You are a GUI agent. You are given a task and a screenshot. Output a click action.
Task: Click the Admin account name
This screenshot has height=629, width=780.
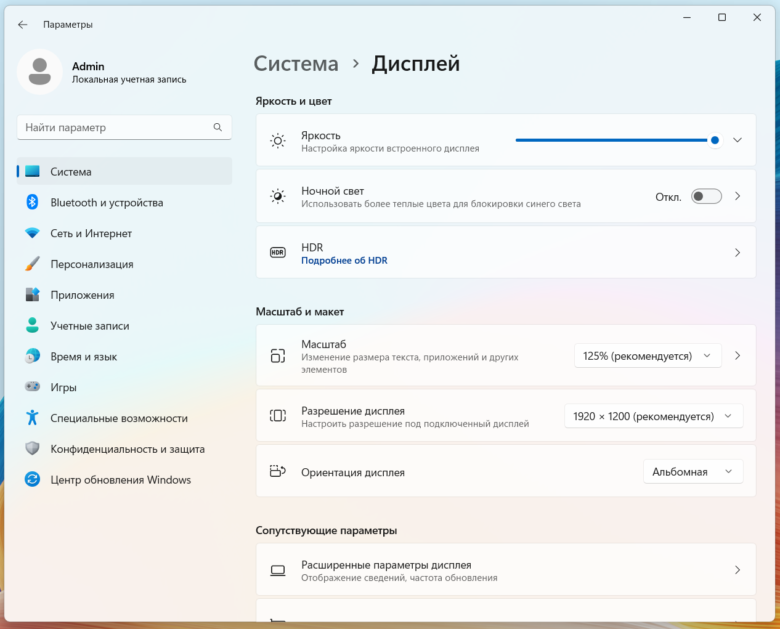[x=88, y=66]
